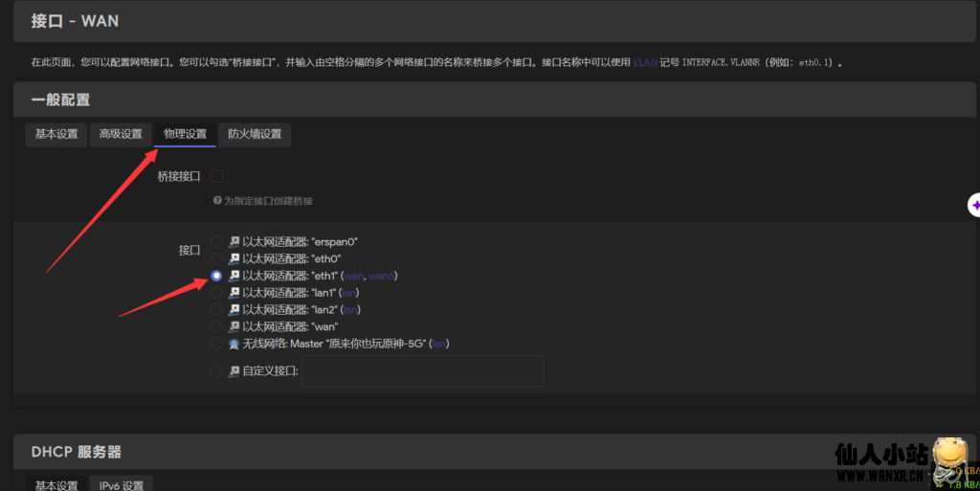Click the icon beside 自定义接口
The height and width of the screenshot is (491, 980).
234,371
